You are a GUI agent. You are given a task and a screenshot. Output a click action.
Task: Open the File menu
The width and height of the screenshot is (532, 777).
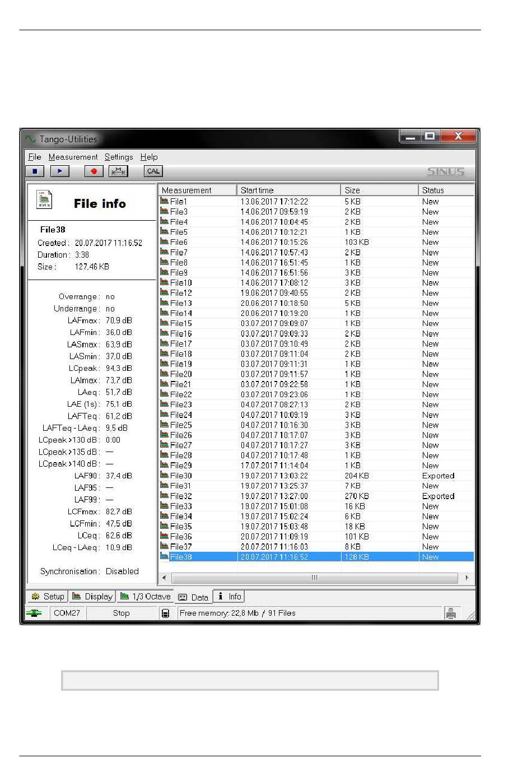[35, 157]
